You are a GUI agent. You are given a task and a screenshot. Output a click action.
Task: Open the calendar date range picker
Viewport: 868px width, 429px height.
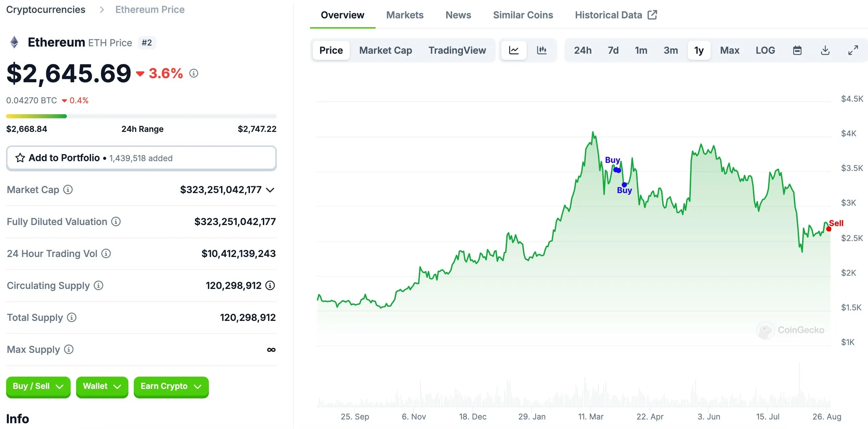[797, 50]
